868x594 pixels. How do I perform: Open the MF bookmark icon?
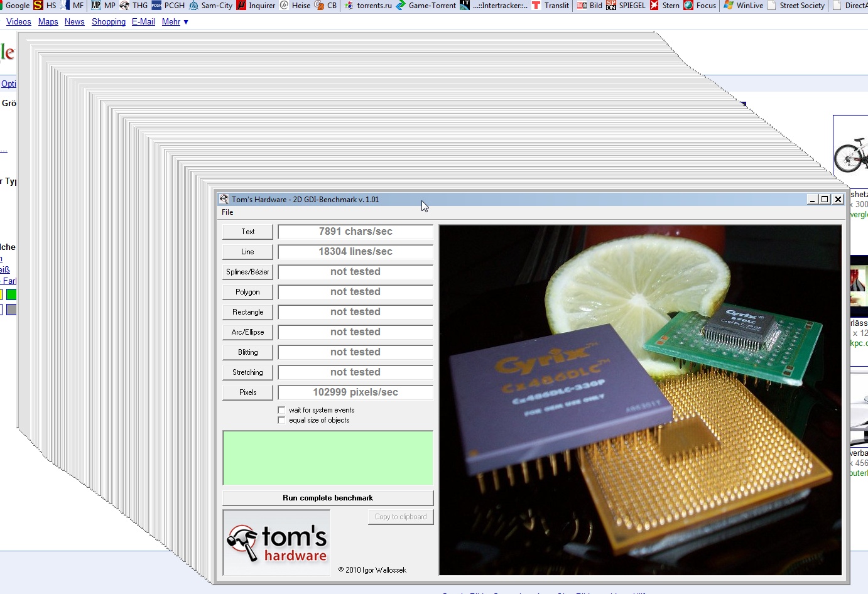click(x=66, y=5)
